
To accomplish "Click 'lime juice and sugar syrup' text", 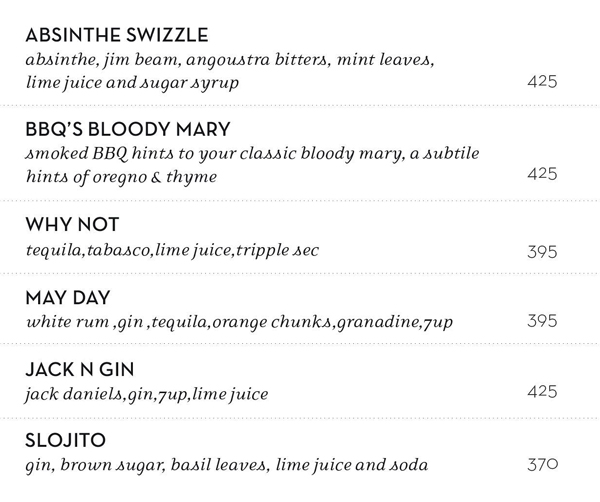I will 132,82.
